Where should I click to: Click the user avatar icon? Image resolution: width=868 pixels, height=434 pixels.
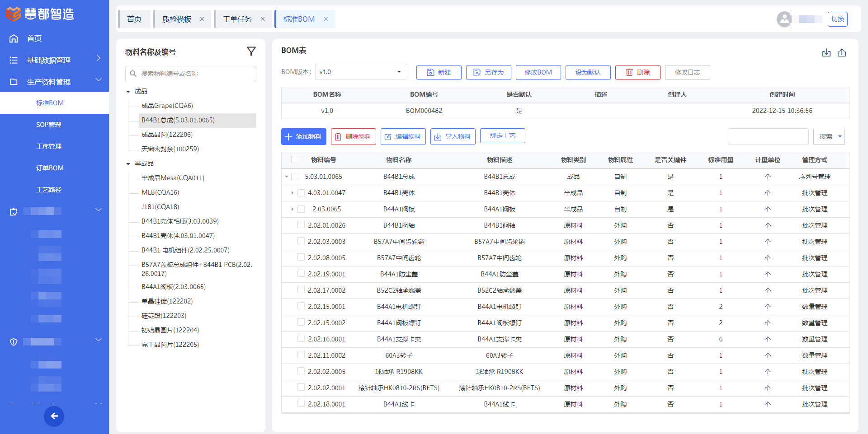pos(784,19)
